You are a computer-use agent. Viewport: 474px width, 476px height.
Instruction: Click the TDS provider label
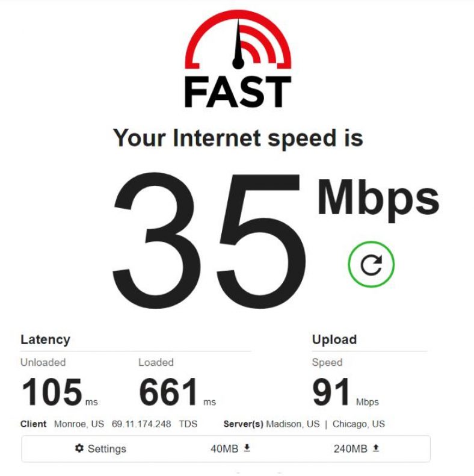[x=188, y=424]
